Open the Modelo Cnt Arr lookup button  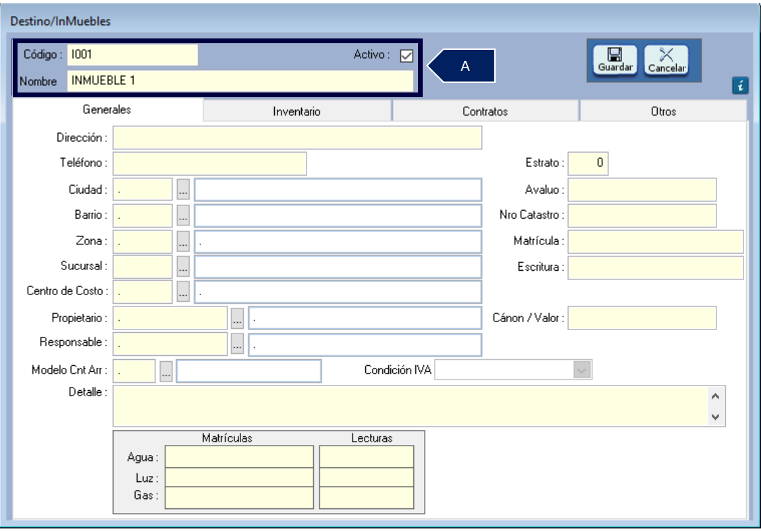(166, 371)
